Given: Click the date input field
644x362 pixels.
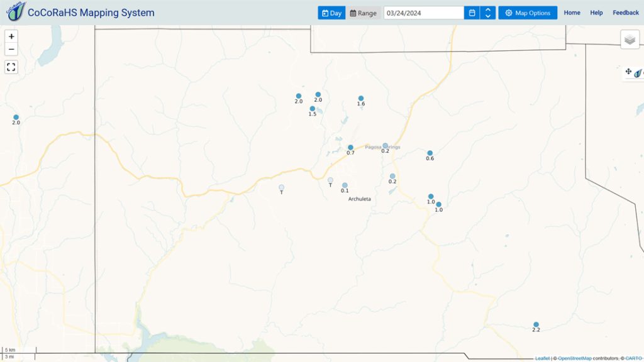Looking at the screenshot, I should [x=424, y=13].
